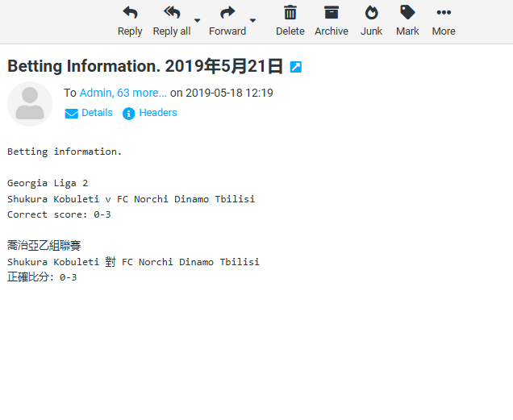Click the 'Georgia Liga 2' body line

48,183
